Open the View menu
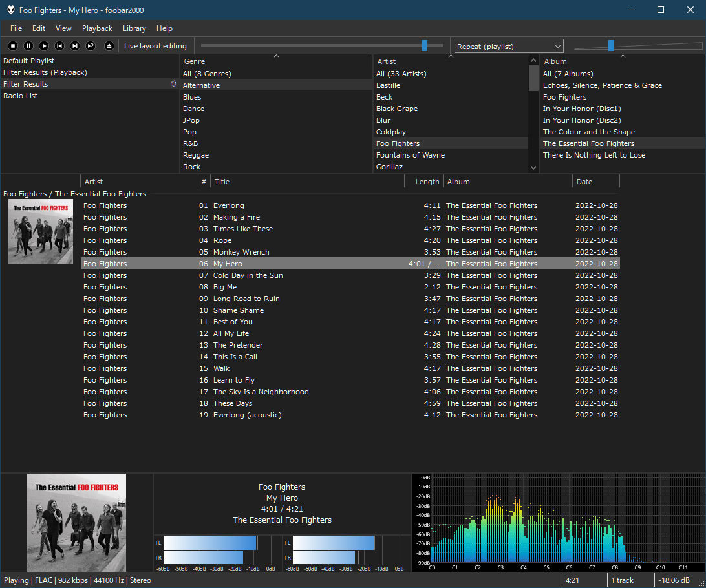The width and height of the screenshot is (706, 588). coord(63,28)
